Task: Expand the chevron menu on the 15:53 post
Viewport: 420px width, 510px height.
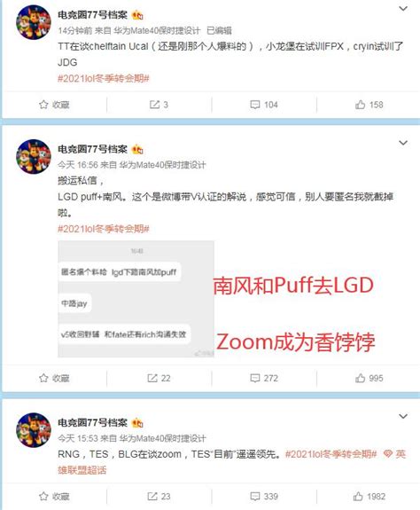Action: tap(403, 416)
